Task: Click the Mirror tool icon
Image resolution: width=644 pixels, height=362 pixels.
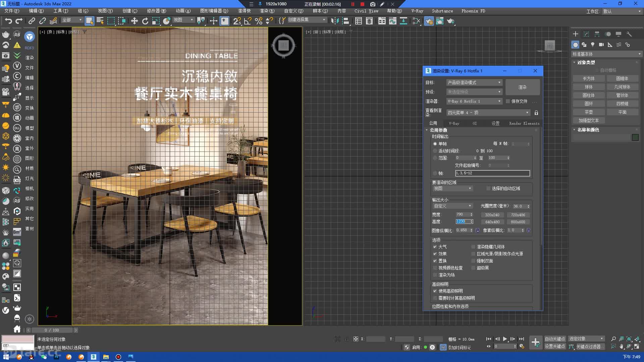Action: click(335, 21)
